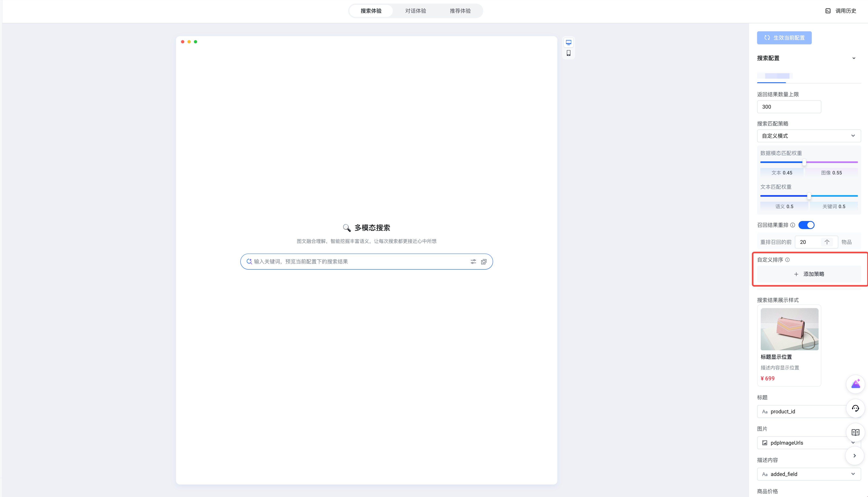Open customer support headset icon

point(855,408)
